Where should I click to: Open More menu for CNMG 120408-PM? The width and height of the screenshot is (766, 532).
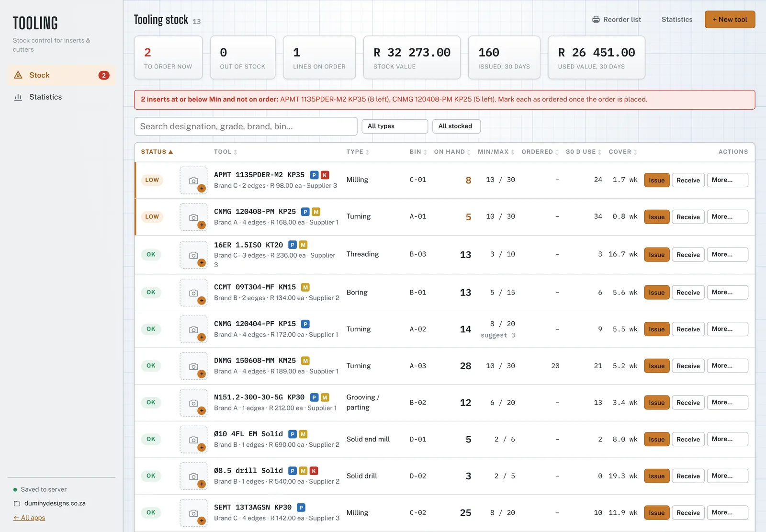pyautogui.click(x=727, y=217)
